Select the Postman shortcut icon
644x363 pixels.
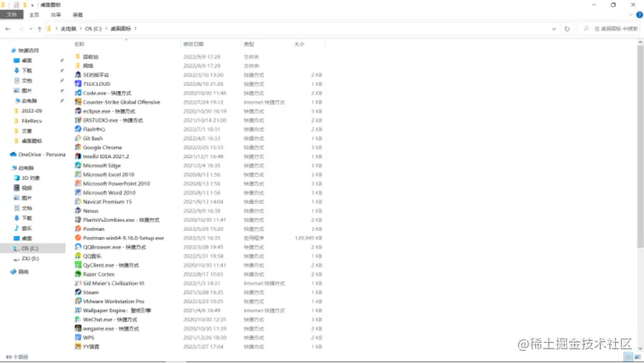click(x=78, y=228)
